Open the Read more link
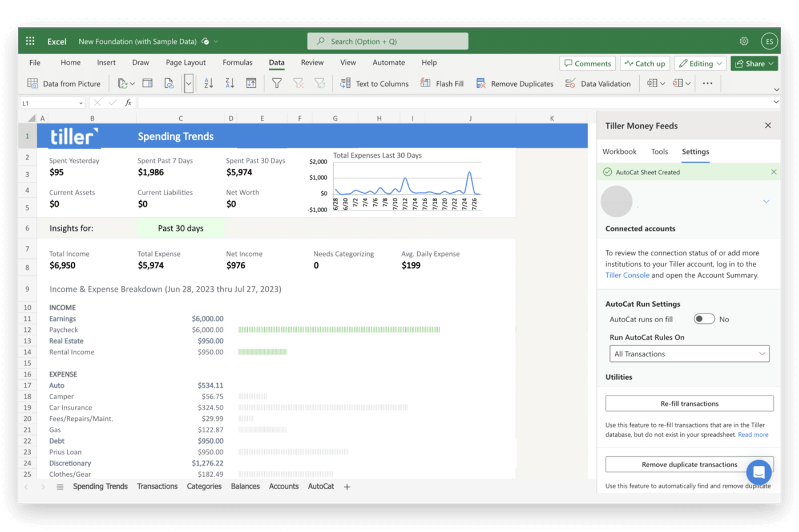Screen dimensions: 799x532 pyautogui.click(x=753, y=434)
